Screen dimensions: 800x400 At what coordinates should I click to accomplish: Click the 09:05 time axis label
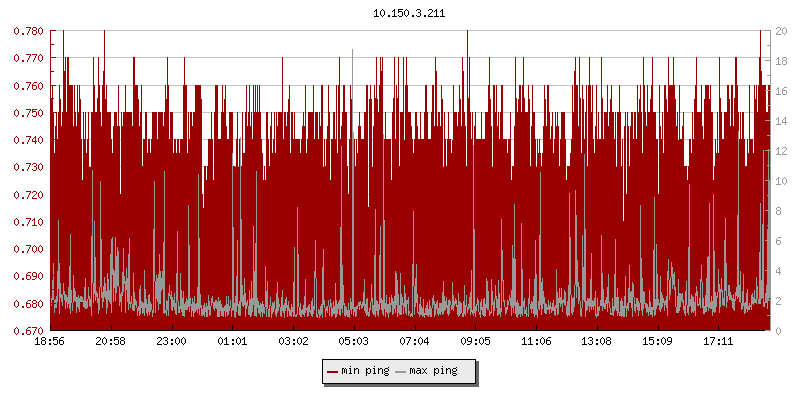click(x=475, y=341)
